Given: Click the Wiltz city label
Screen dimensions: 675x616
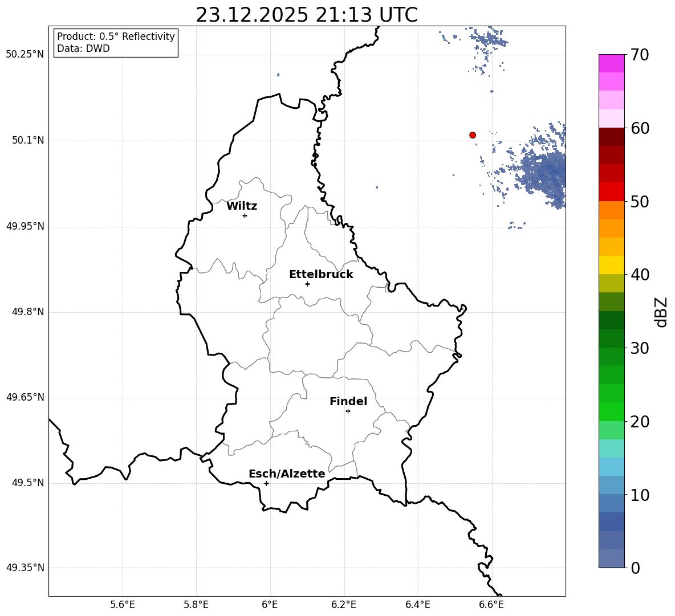Looking at the screenshot, I should (x=242, y=206).
